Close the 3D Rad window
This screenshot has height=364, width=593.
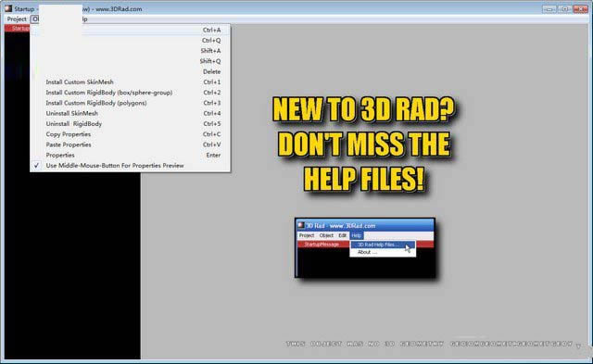[x=581, y=8]
